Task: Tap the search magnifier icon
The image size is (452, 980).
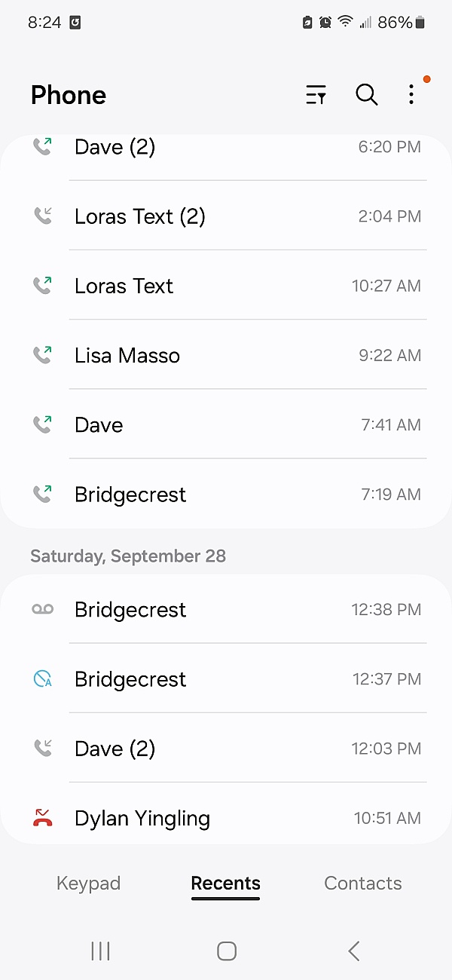Action: pyautogui.click(x=367, y=95)
